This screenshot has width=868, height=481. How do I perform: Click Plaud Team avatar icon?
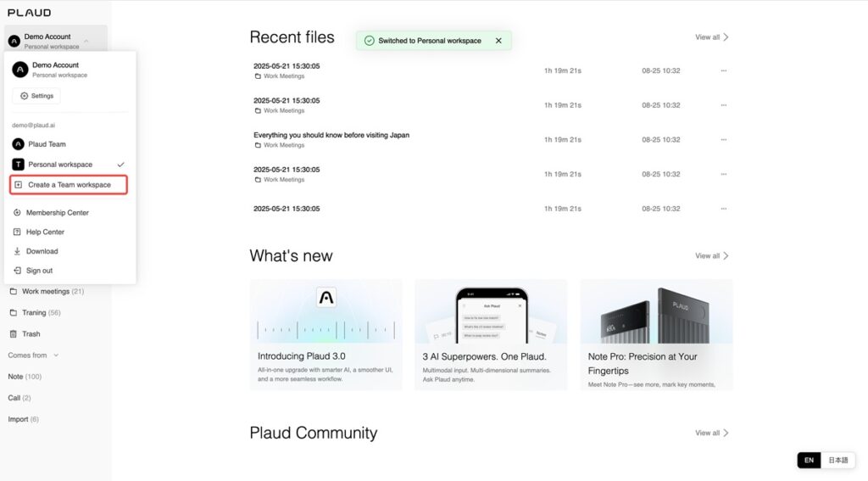(19, 144)
